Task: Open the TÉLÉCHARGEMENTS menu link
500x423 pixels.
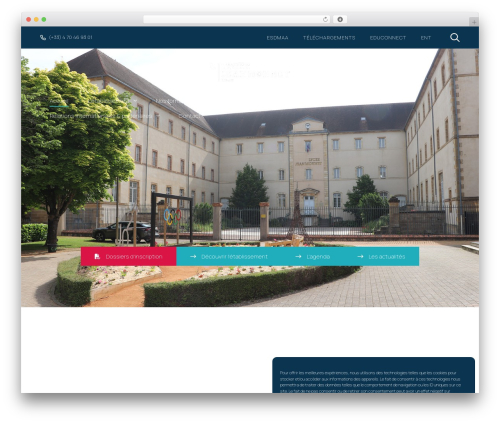Action: point(329,38)
